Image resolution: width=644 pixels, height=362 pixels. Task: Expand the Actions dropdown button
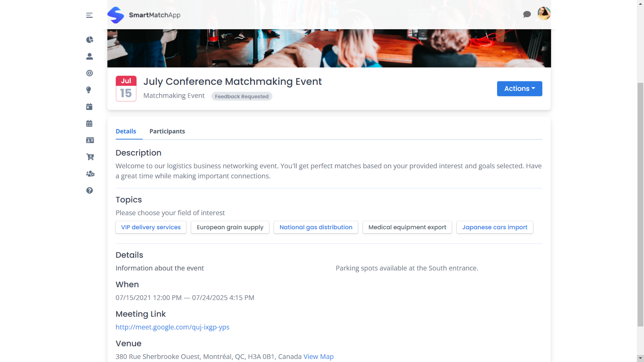[x=519, y=88]
